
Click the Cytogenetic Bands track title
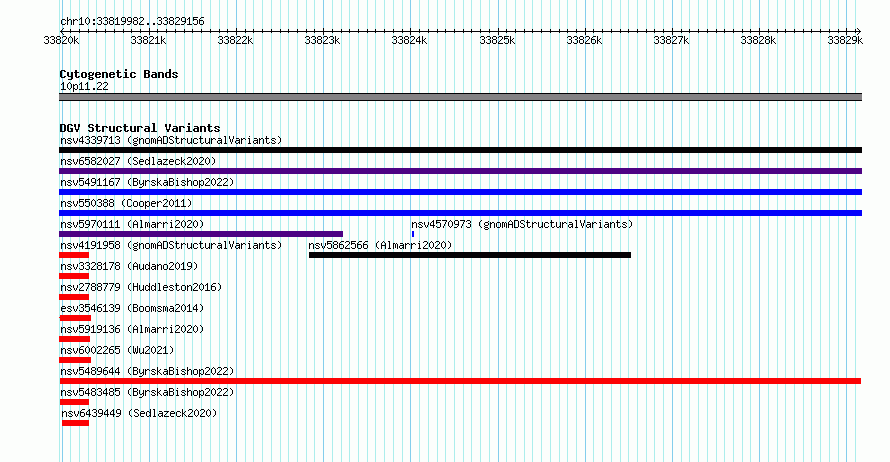click(119, 74)
